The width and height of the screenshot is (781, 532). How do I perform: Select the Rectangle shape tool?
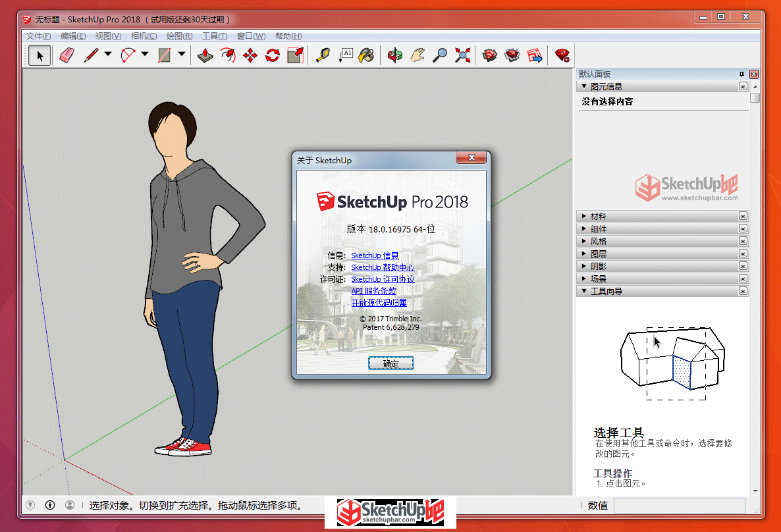[x=165, y=55]
